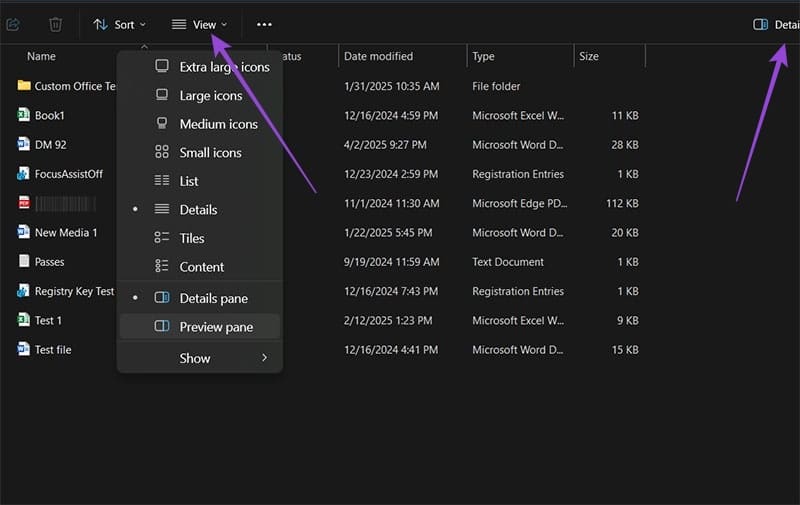The height and width of the screenshot is (505, 800).
Task: Open the View dropdown menu
Action: [200, 24]
